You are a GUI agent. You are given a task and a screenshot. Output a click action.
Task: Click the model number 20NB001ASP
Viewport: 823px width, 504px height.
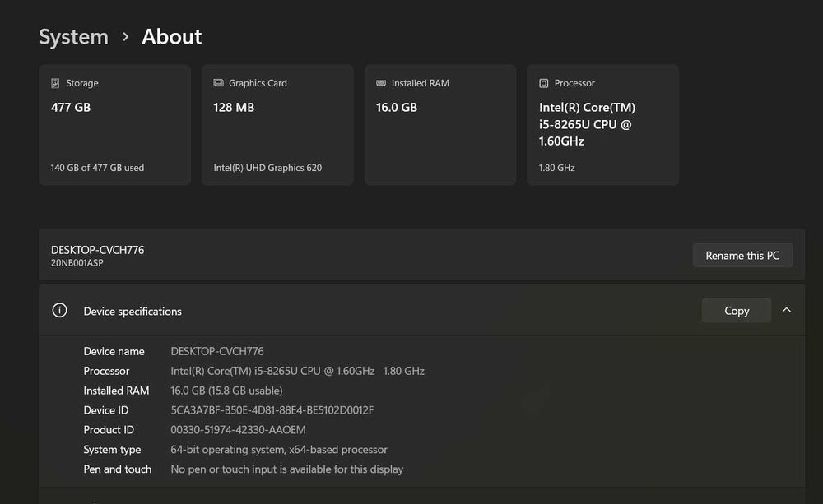pyautogui.click(x=77, y=263)
